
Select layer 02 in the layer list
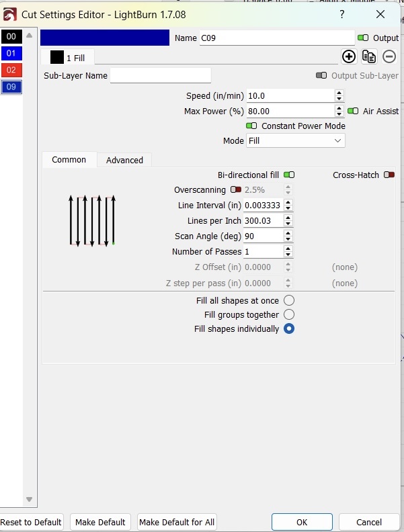[11, 70]
